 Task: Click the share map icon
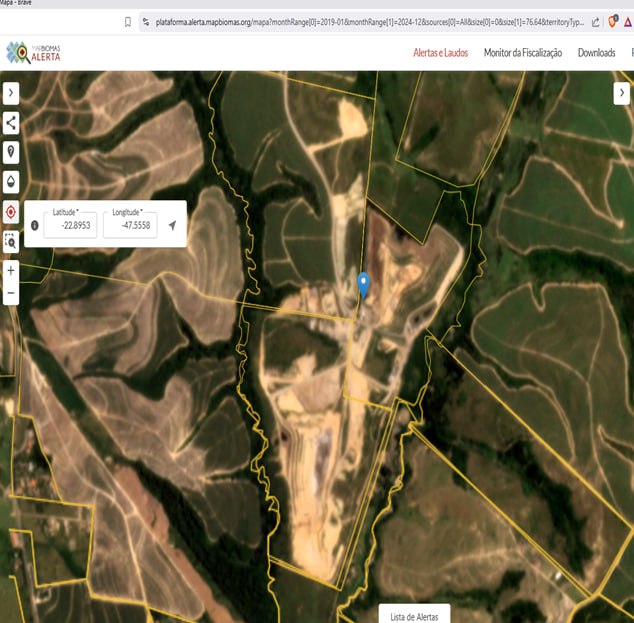11,123
